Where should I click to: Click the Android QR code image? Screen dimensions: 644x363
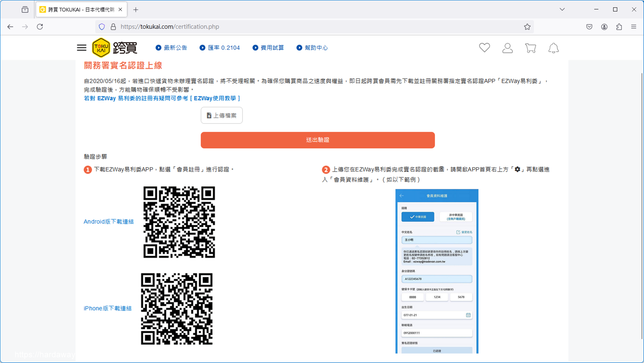point(179,222)
